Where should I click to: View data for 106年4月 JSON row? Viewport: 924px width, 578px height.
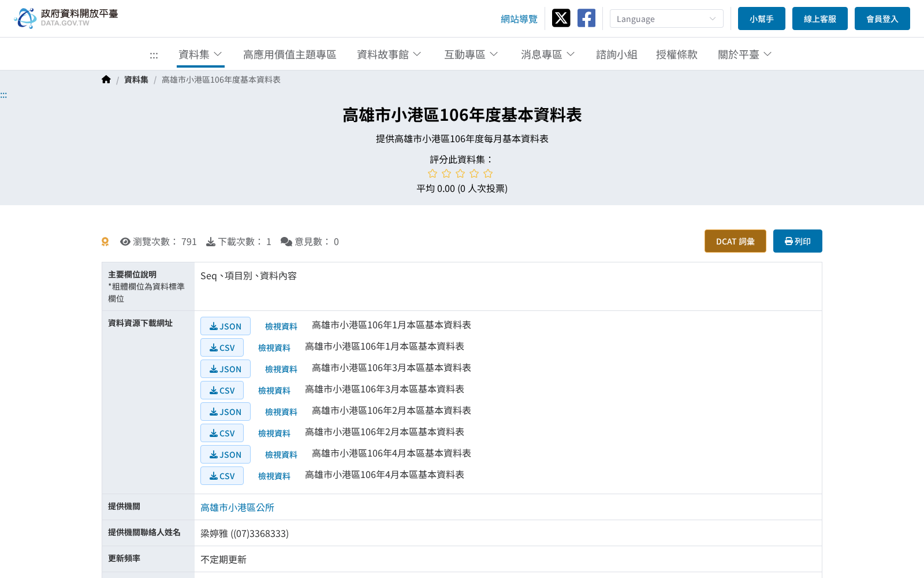281,455
